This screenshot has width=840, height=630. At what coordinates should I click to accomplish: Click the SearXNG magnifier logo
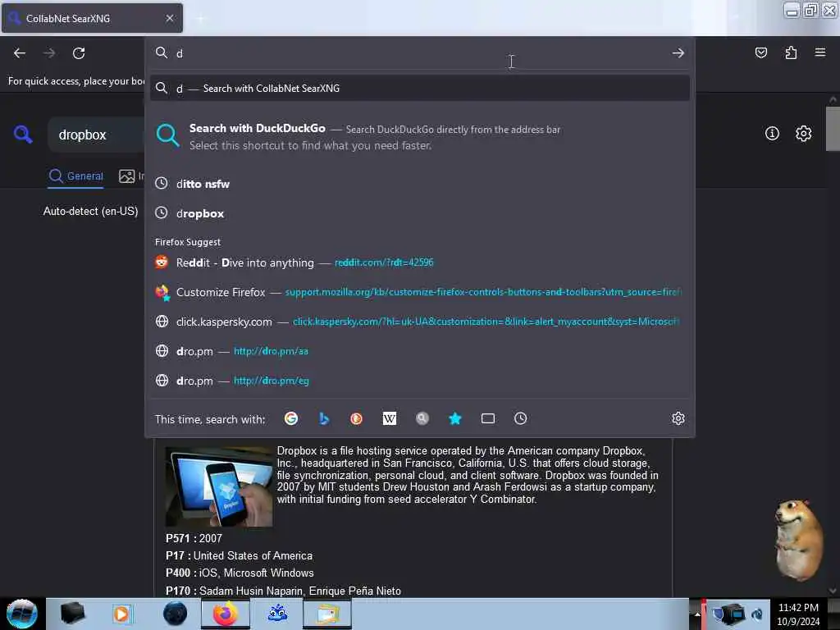coord(22,134)
